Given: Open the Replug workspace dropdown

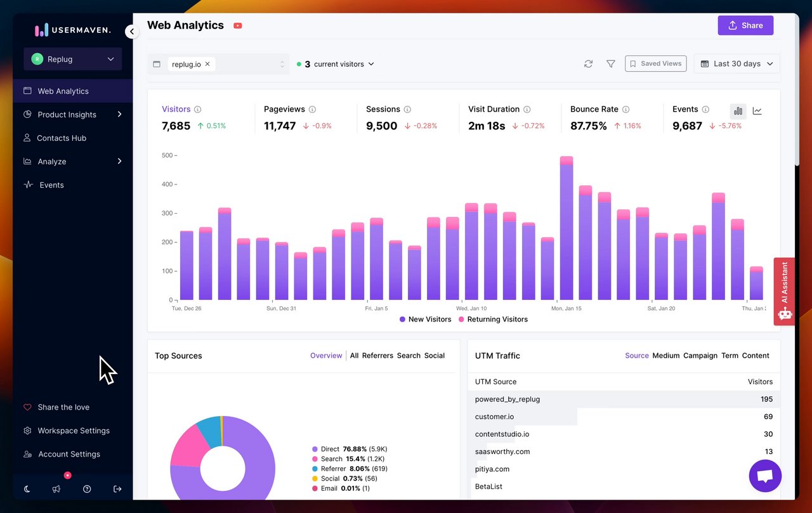Looking at the screenshot, I should coord(73,59).
